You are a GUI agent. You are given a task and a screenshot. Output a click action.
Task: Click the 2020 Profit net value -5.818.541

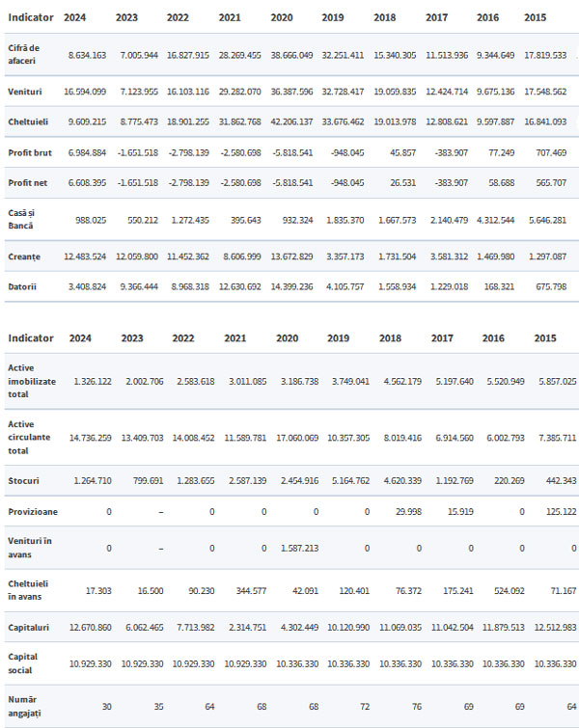292,183
